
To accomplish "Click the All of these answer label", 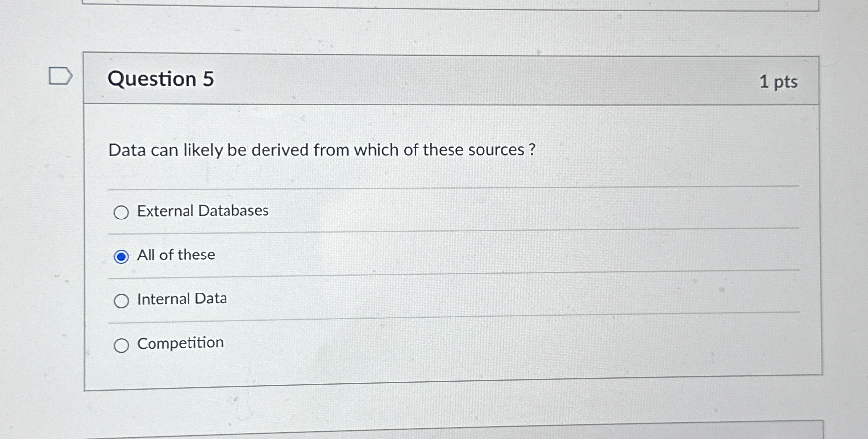I will click(176, 255).
